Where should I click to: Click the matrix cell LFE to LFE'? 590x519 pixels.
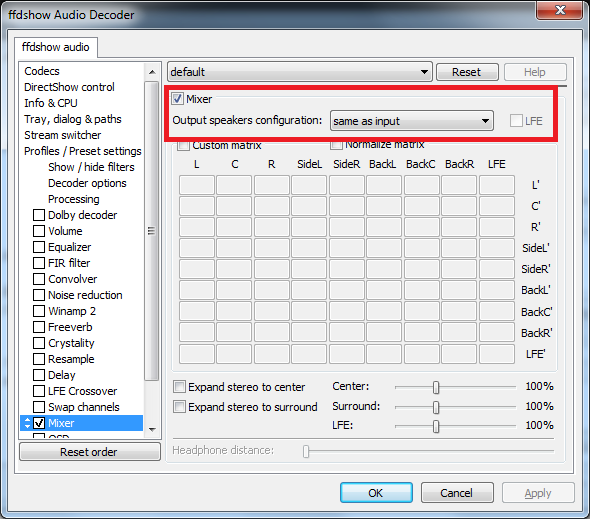[497, 354]
